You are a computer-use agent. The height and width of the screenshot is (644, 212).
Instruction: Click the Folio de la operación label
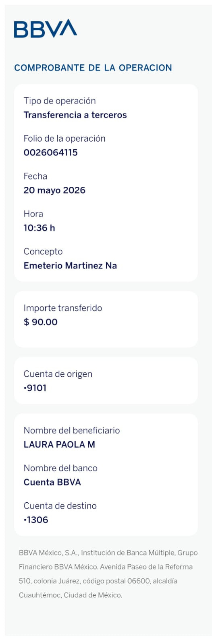coord(64,138)
